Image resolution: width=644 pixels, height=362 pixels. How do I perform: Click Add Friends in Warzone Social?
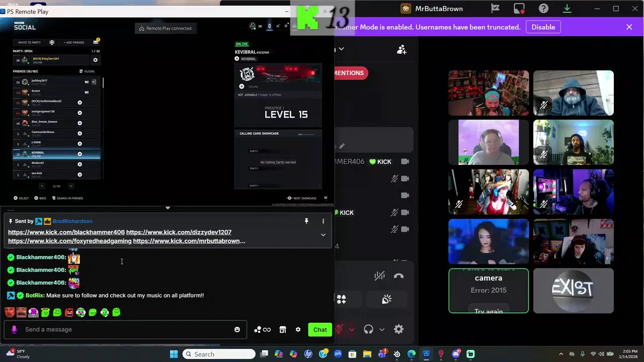tap(74, 42)
